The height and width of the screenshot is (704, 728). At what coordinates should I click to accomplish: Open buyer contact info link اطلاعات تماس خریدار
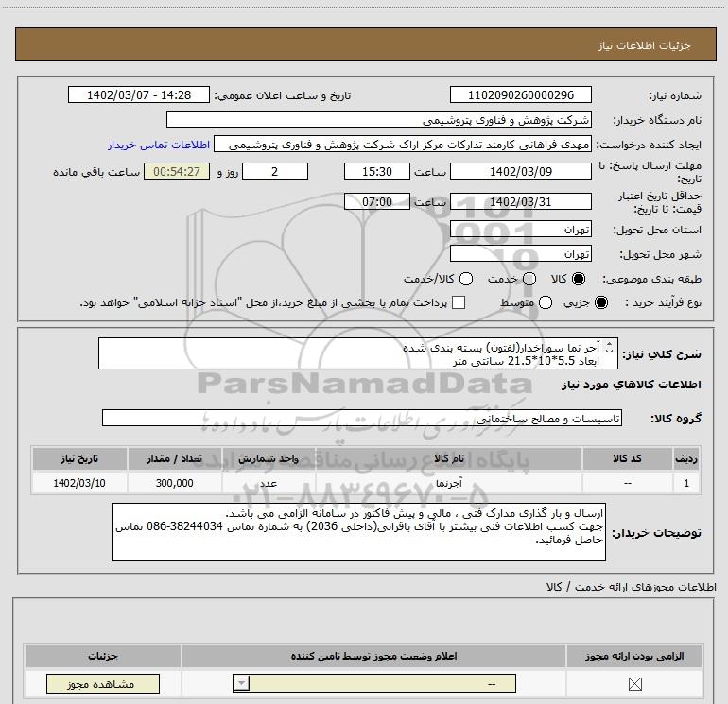click(x=159, y=145)
